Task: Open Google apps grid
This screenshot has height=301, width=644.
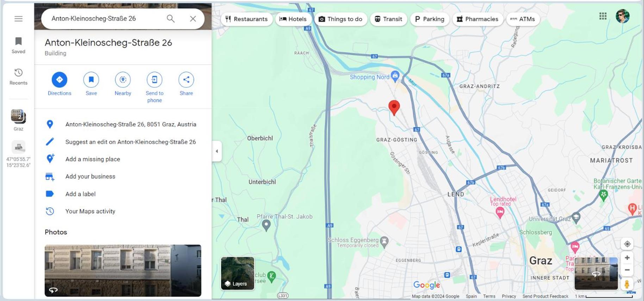Action: point(603,16)
